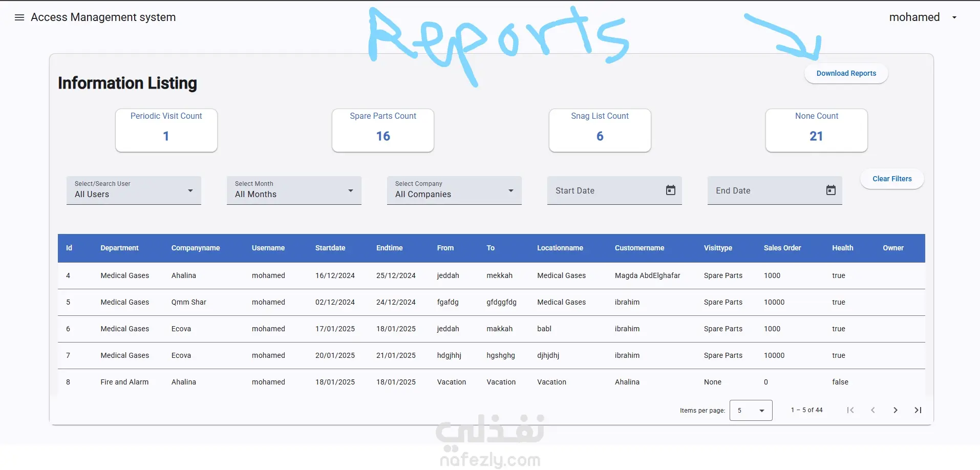The image size is (980, 470).
Task: Open the Start Date calendar picker icon
Action: [x=670, y=190]
